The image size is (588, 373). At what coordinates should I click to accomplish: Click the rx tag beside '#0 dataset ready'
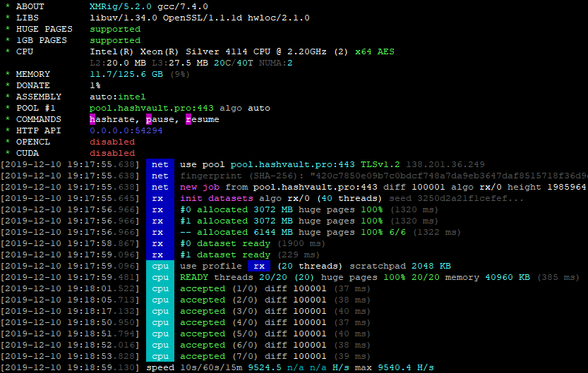[160, 243]
